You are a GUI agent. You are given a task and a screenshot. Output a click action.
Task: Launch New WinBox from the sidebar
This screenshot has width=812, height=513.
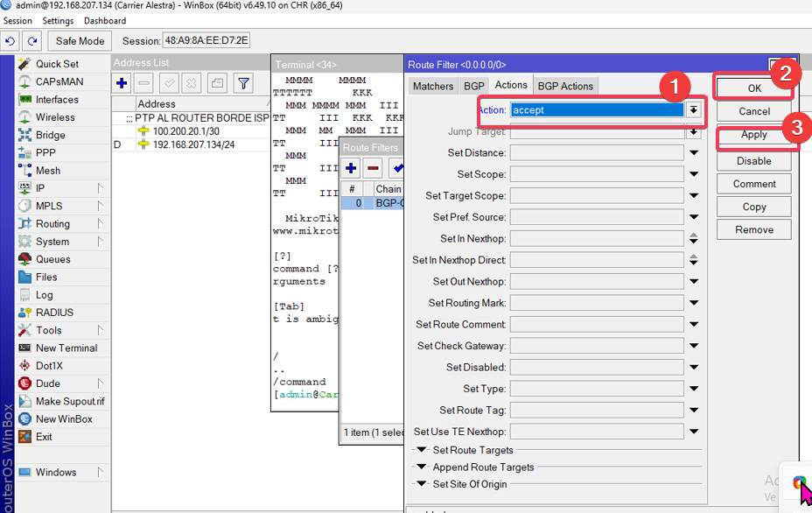pos(64,419)
